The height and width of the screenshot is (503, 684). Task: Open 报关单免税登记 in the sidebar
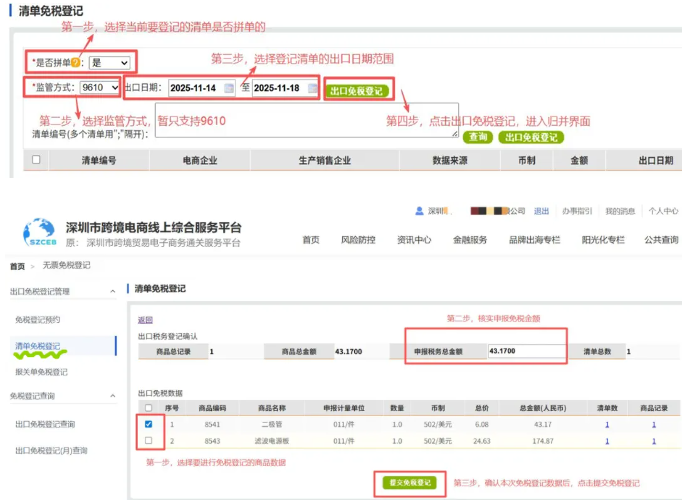42,372
